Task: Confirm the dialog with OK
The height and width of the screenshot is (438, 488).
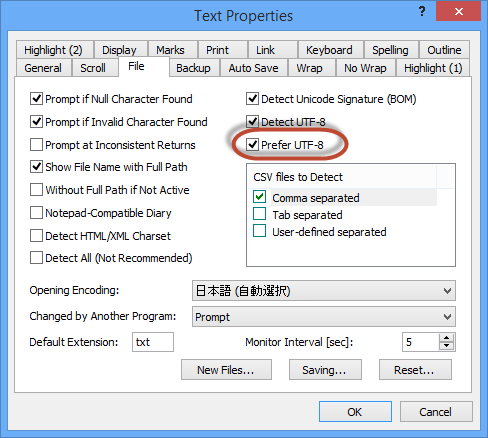Action: 355,412
